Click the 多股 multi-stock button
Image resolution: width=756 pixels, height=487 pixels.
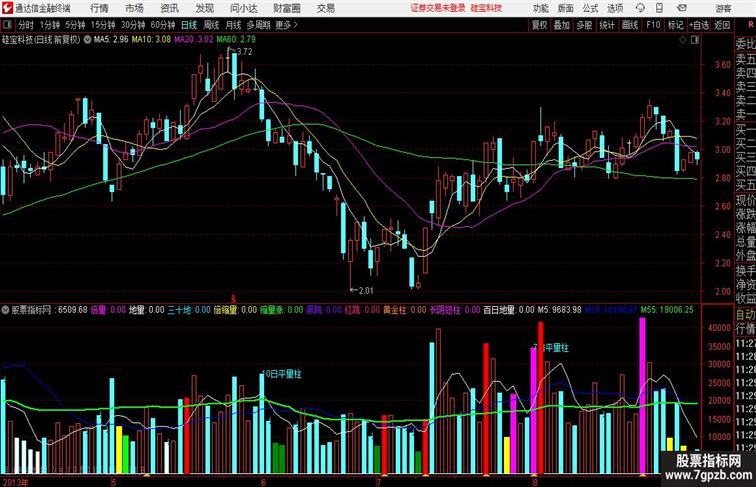(584, 25)
